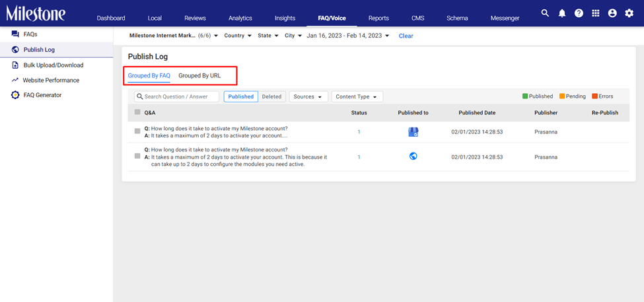Screen dimensions: 644x302
Task: Select the Deleted filter toggle
Action: 272,96
